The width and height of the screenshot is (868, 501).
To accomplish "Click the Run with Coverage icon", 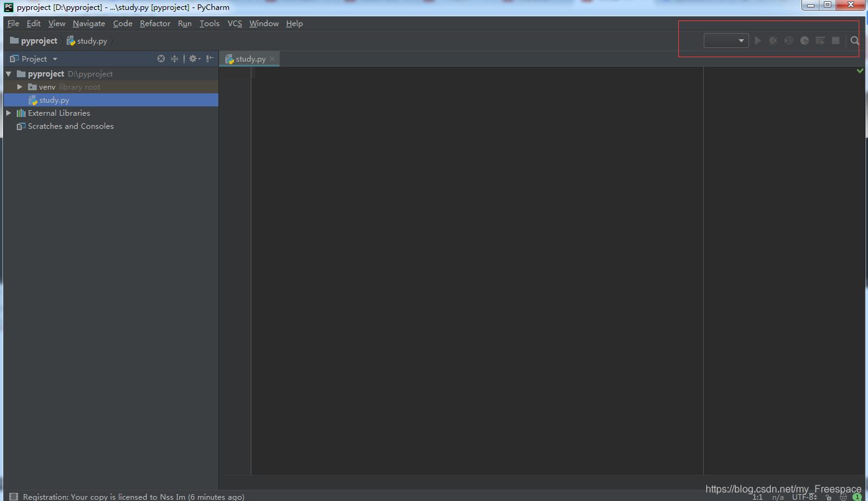I will tap(788, 40).
